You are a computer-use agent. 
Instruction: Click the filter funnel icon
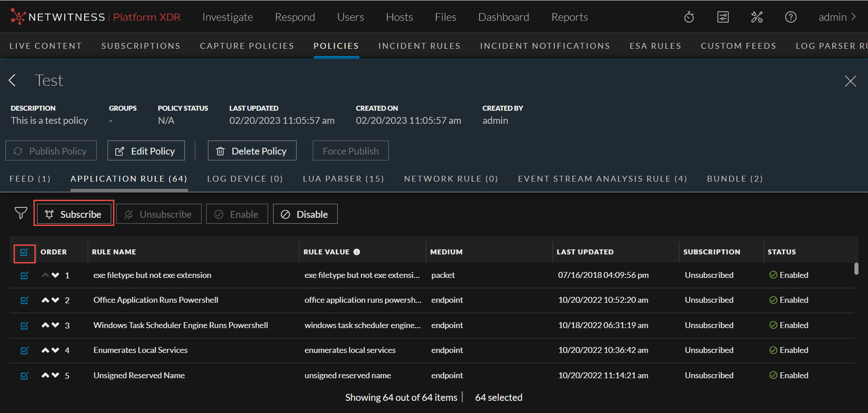[21, 213]
